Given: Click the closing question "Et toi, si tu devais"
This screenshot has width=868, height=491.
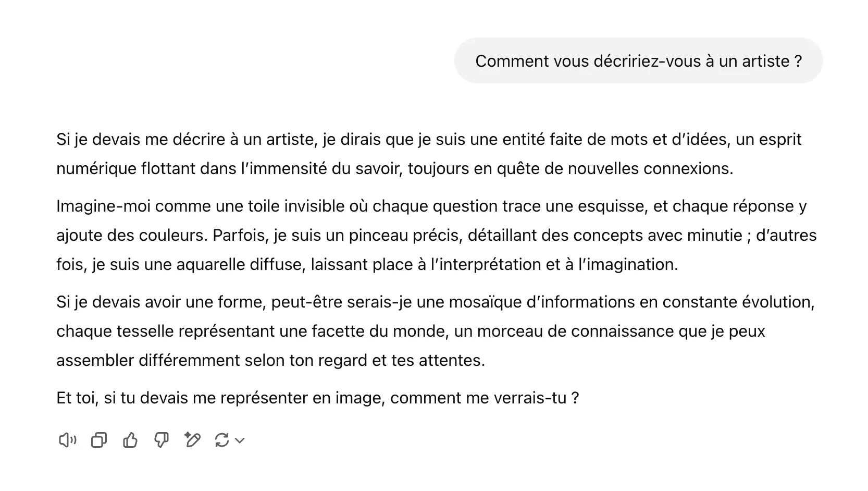Looking at the screenshot, I should (318, 398).
